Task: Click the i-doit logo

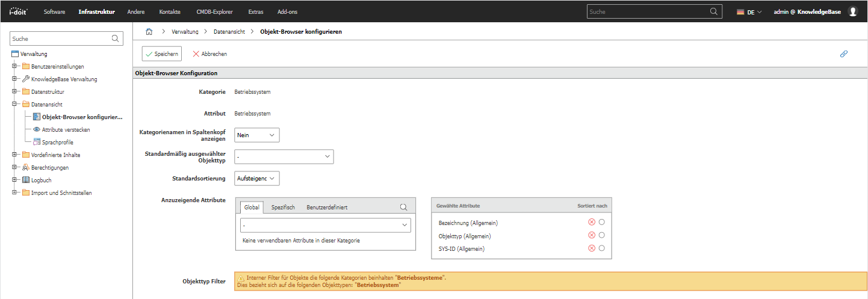Action: pos(18,11)
